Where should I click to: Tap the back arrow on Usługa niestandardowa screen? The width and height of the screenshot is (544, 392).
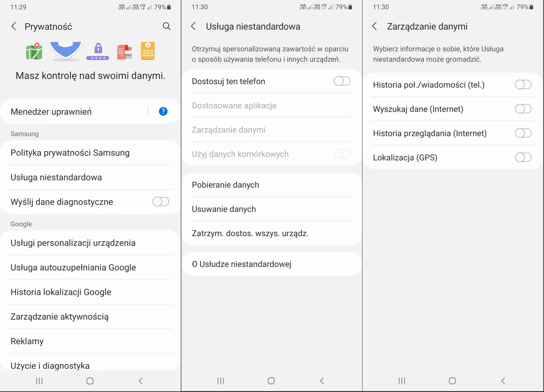(x=193, y=26)
